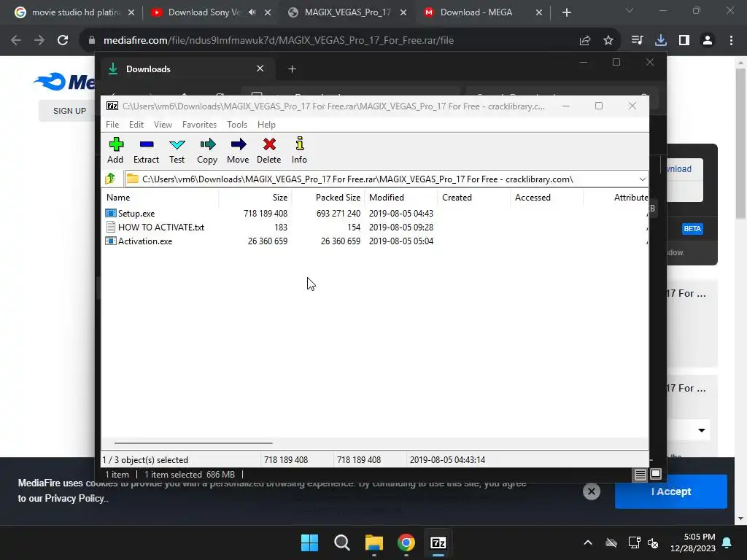This screenshot has width=747, height=560.
Task: Run the Test archive tool
Action: click(177, 150)
